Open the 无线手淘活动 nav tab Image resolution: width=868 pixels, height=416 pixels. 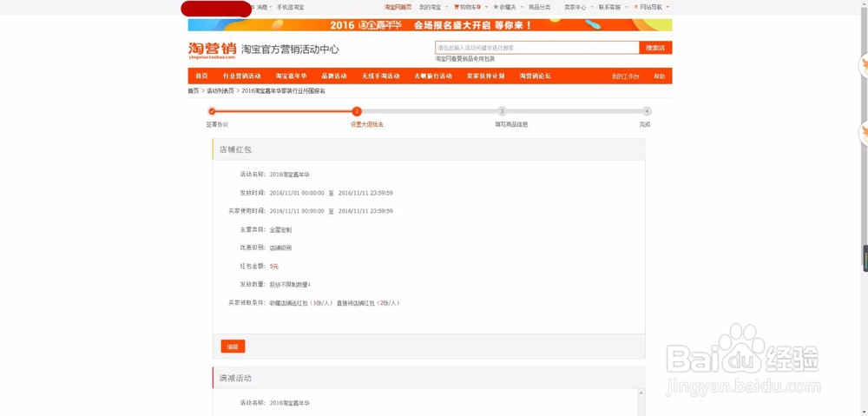[x=380, y=76]
